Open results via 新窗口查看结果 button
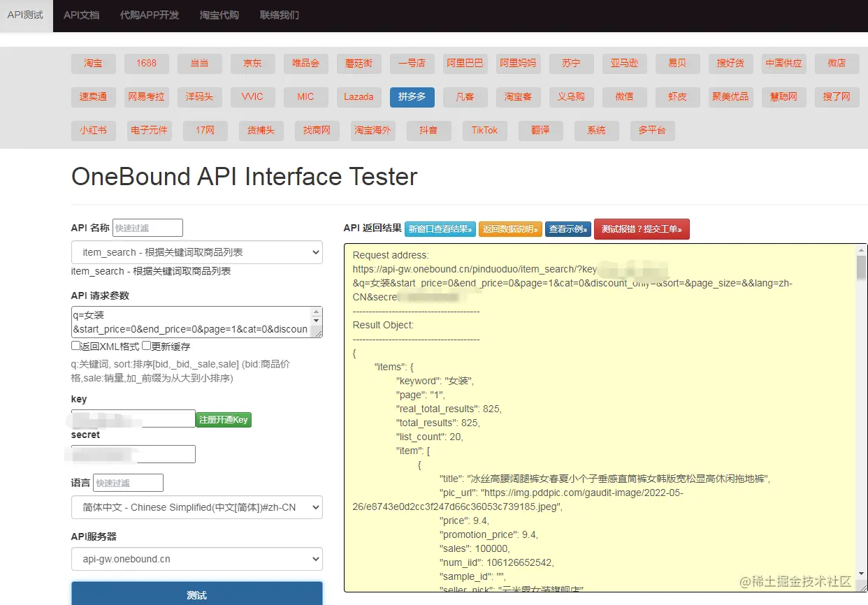This screenshot has width=868, height=605. (x=440, y=229)
